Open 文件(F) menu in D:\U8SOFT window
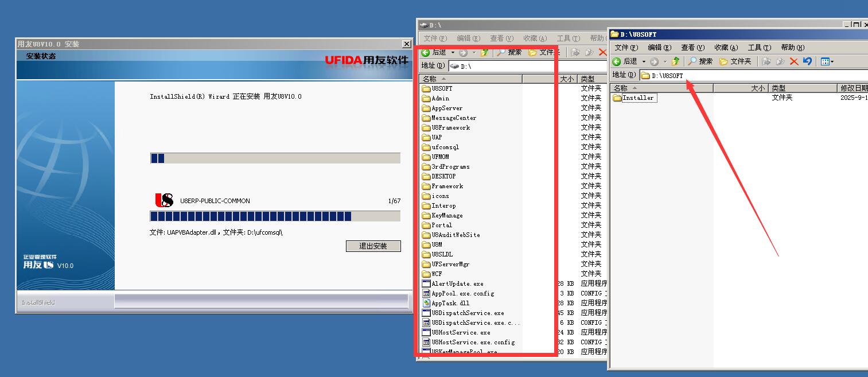 tap(626, 48)
